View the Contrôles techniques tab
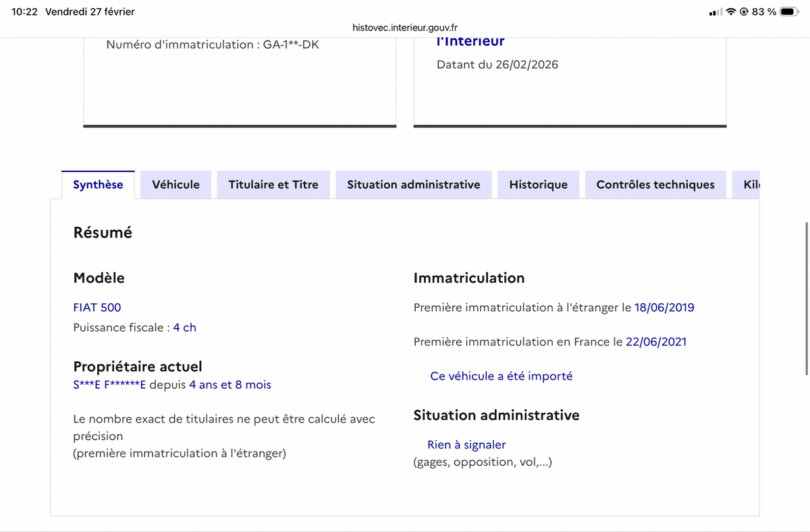 tap(655, 184)
